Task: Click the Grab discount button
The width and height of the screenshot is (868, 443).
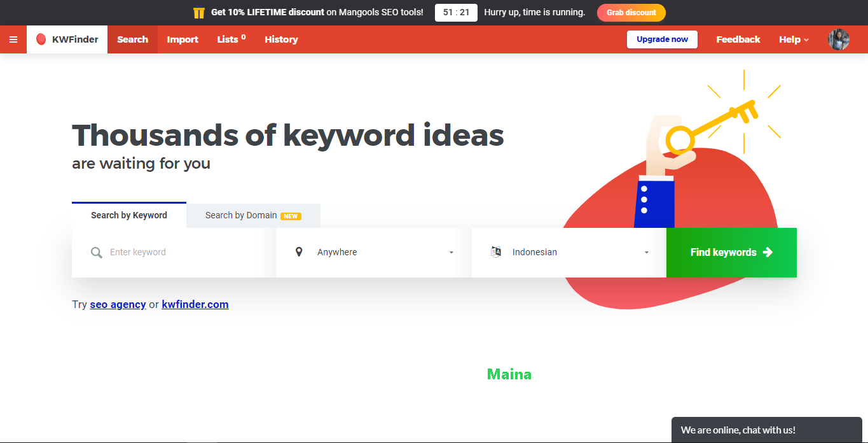Action: 631,13
